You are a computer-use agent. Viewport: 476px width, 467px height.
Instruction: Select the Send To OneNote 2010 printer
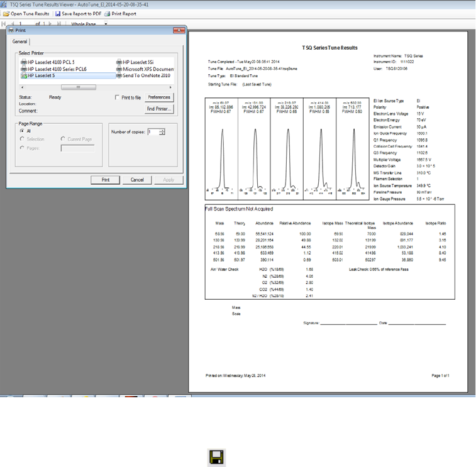point(146,75)
